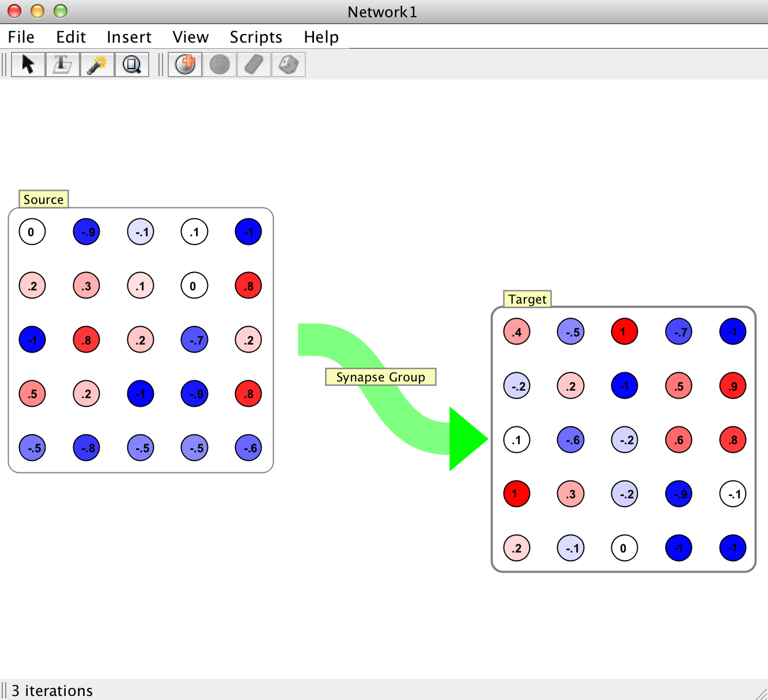Click the add new neuron button

tap(185, 65)
